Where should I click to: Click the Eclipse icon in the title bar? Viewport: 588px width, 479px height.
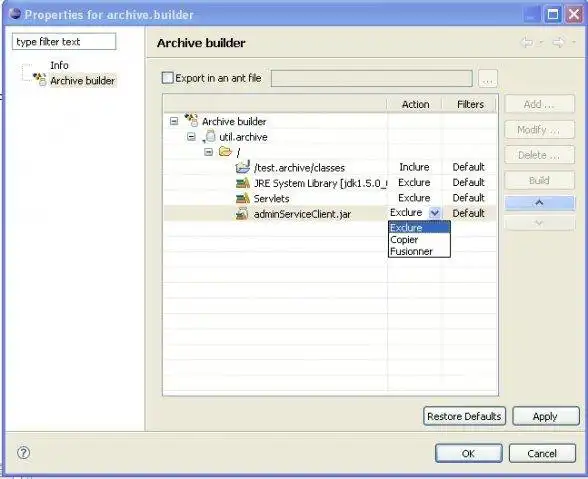[15, 14]
